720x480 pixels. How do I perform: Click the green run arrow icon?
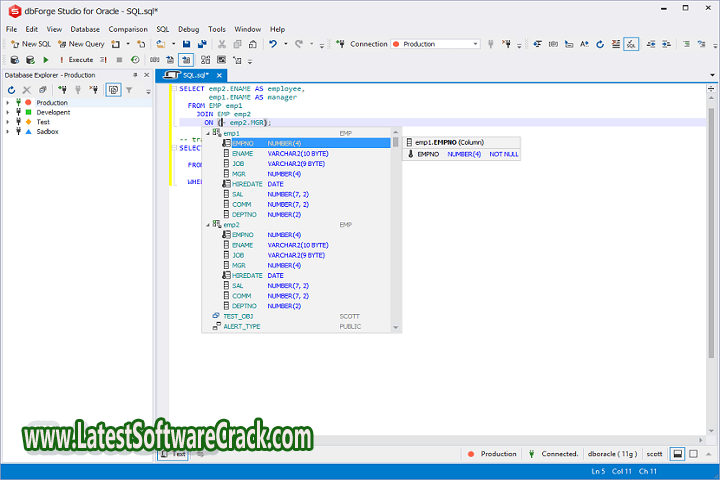pos(45,60)
